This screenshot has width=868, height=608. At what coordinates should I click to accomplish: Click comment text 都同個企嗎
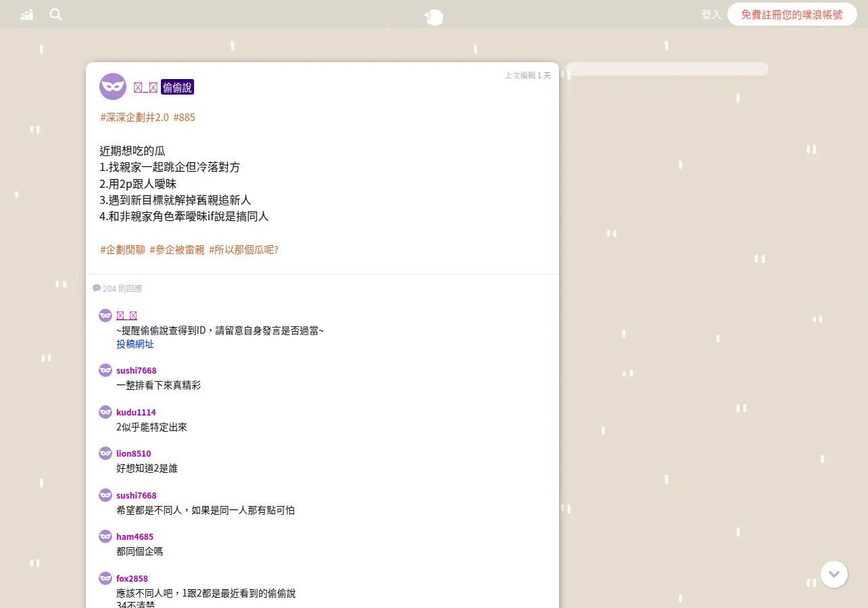139,551
